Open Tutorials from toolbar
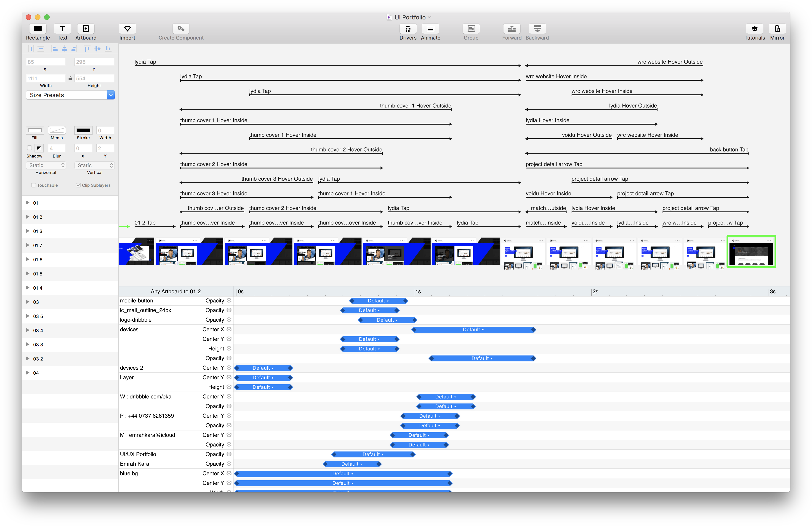 754,29
